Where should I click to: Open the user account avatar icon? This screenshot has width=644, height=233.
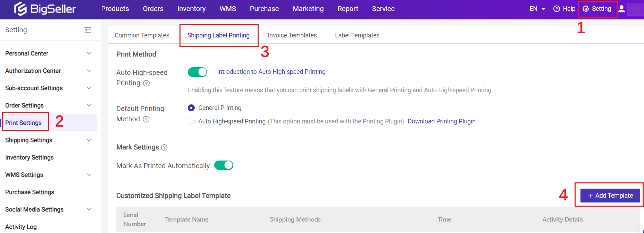(x=621, y=9)
